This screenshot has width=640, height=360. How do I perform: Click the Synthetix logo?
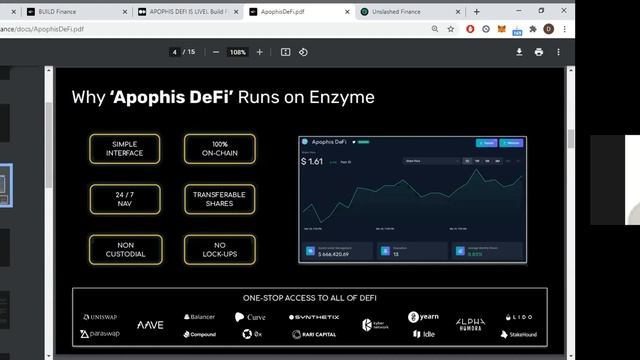pyautogui.click(x=314, y=317)
